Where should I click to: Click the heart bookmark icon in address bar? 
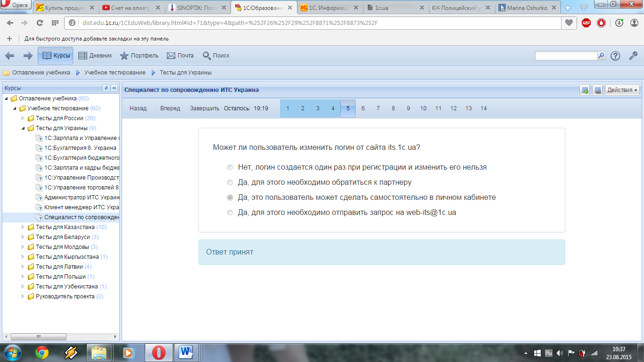coord(569,23)
